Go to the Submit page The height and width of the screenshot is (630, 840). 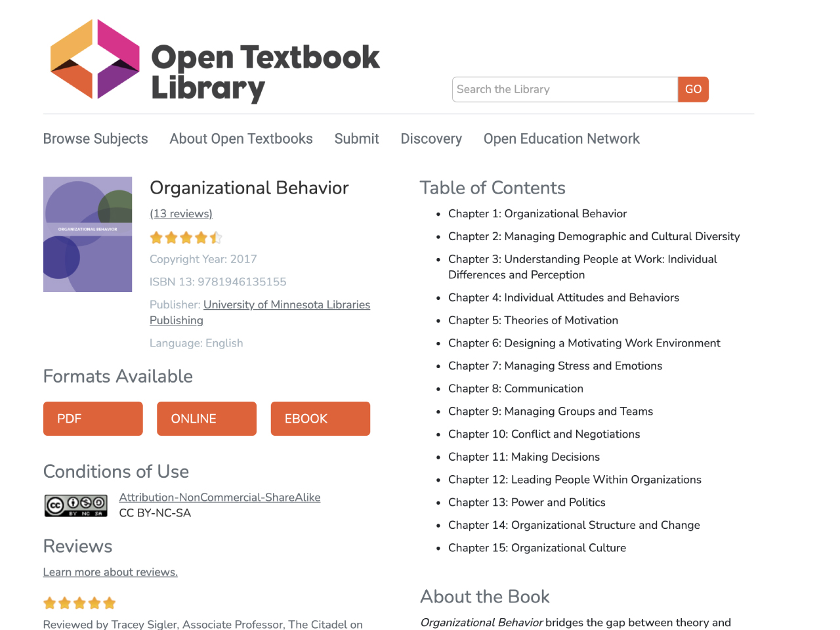coord(356,139)
